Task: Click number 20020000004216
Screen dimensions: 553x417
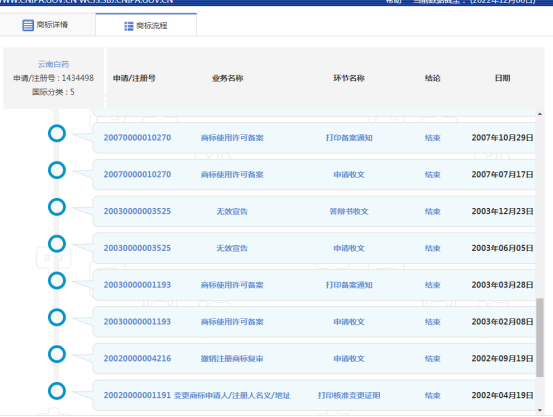Action: point(137,358)
